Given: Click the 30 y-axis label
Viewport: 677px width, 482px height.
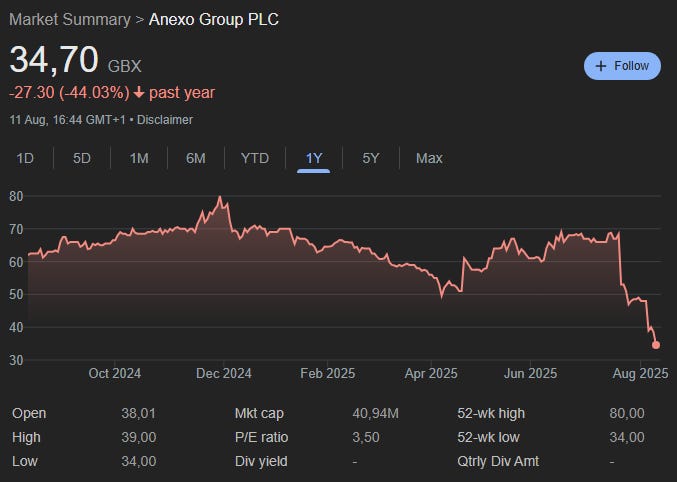Looking at the screenshot, I should (16, 360).
